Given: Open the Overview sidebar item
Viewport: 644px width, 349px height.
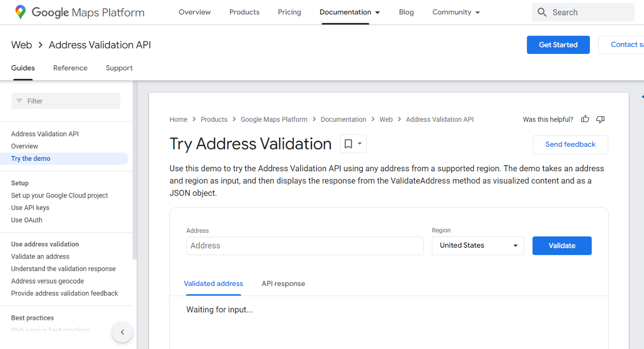Looking at the screenshot, I should click(x=25, y=146).
